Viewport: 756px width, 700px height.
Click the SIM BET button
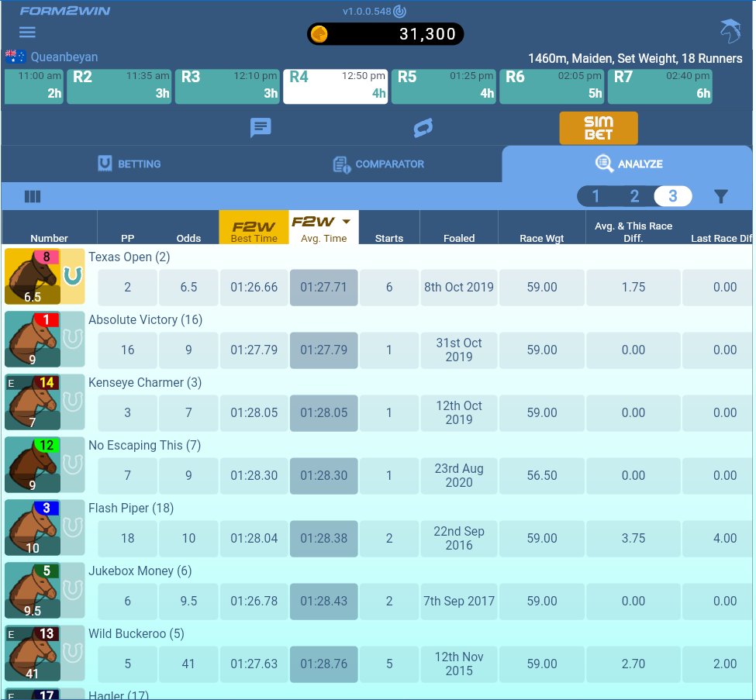[x=599, y=128]
